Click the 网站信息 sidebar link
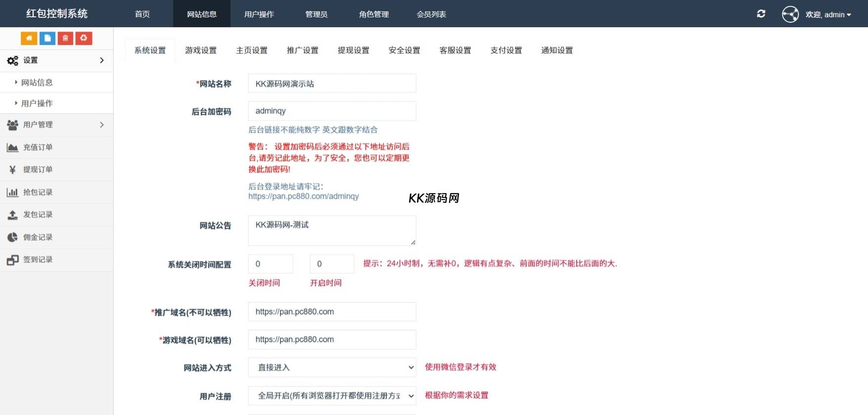 point(37,83)
